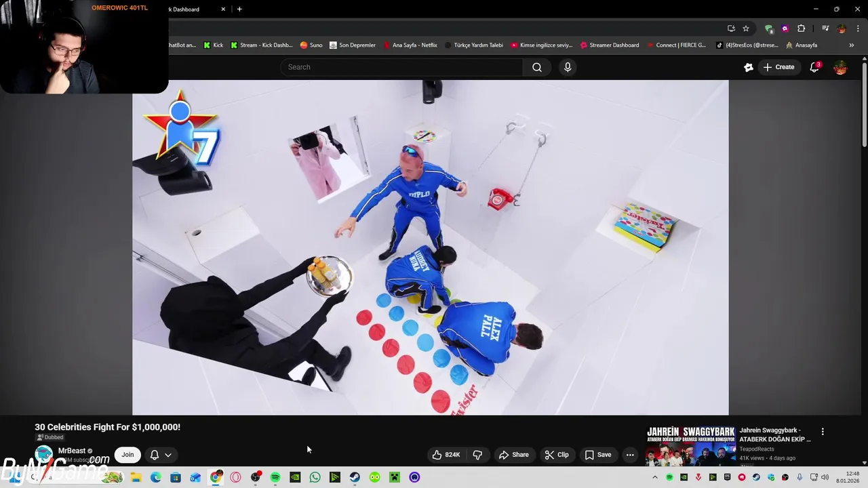Image resolution: width=868 pixels, height=488 pixels.
Task: Open NVIDIA app from taskbar
Action: tap(295, 477)
